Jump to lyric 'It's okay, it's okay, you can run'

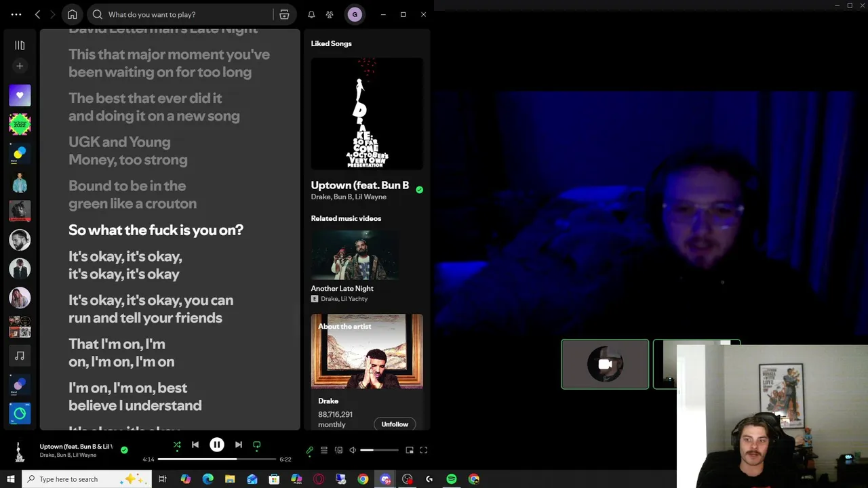pos(151,308)
